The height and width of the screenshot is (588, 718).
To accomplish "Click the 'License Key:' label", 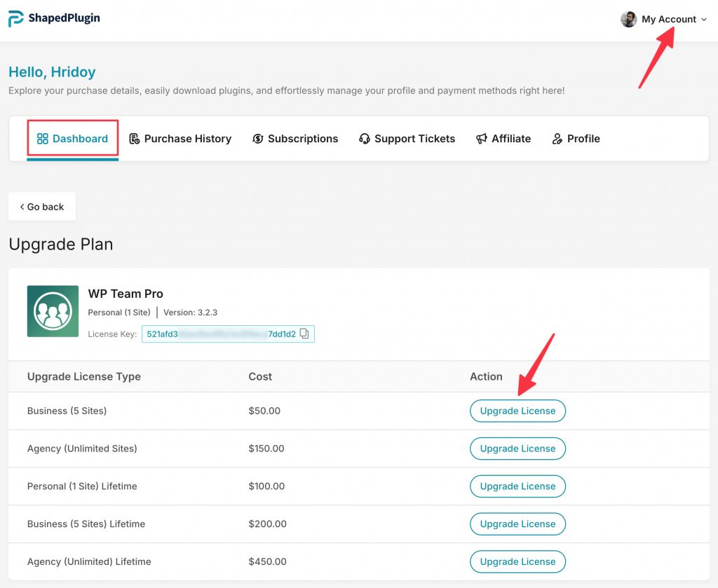I will coord(112,334).
